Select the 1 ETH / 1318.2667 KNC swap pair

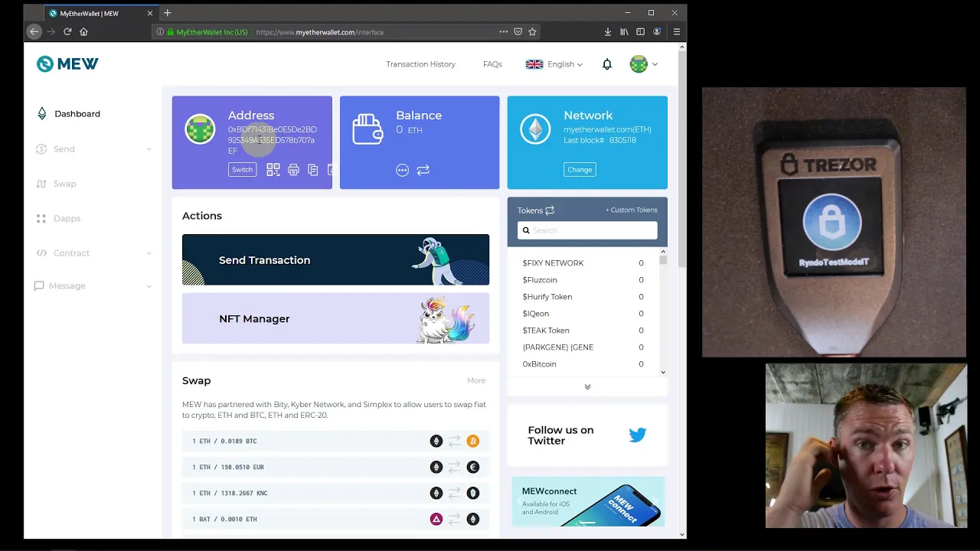tap(335, 493)
